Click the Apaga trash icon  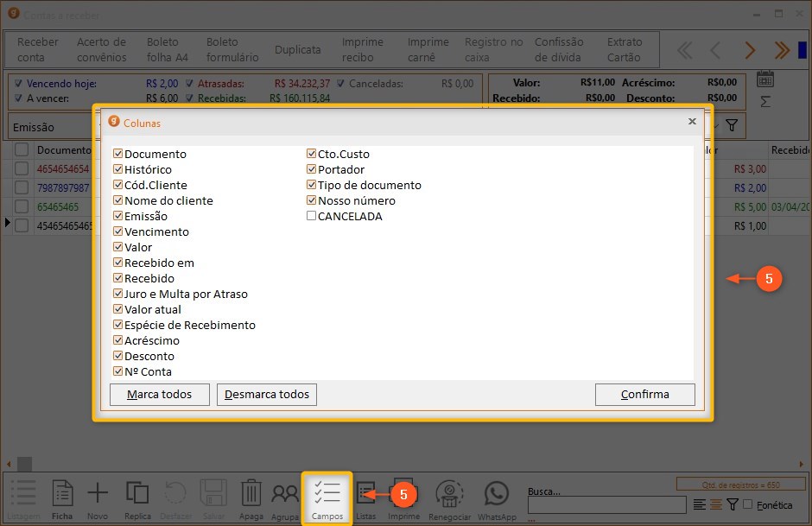(251, 495)
